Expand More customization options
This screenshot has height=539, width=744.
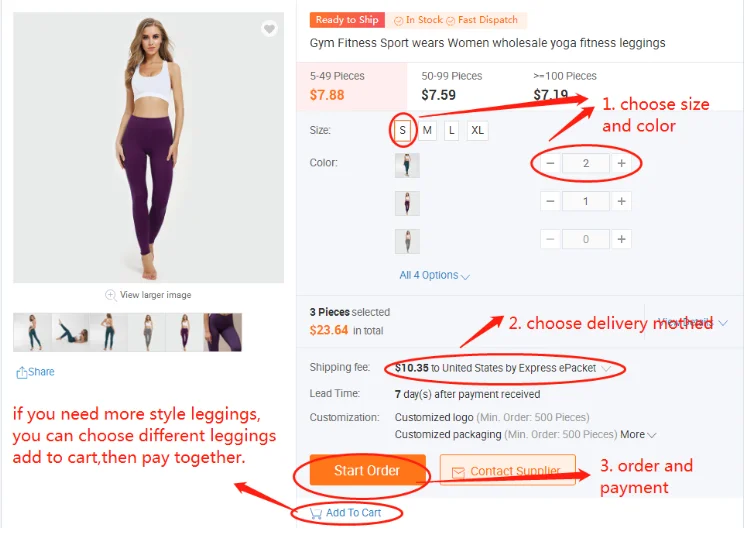(x=638, y=435)
